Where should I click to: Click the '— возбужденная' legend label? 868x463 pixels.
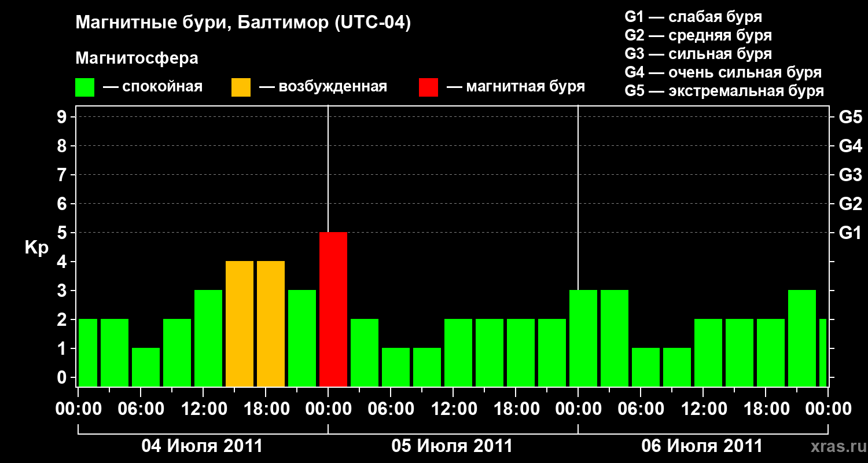point(323,87)
